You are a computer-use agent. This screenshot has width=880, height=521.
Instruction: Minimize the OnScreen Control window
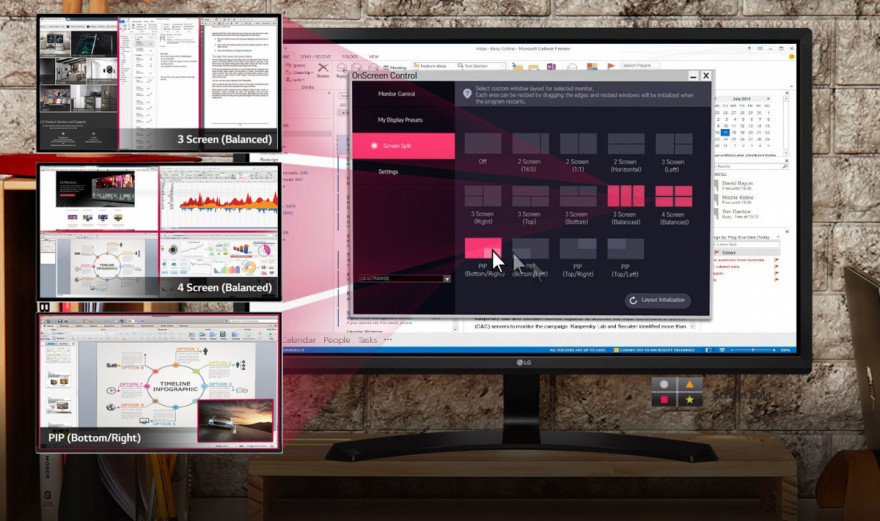coord(693,76)
